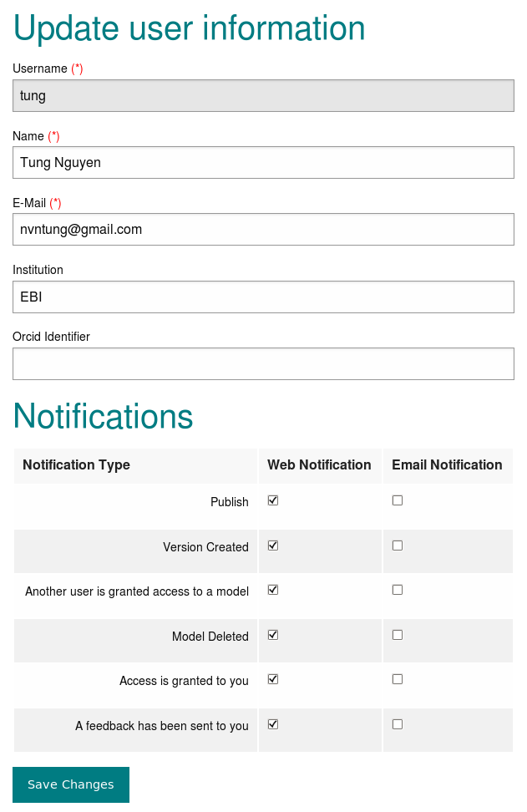Viewport: 527px width, 812px height.
Task: Enable email notification for Version Created
Action: (397, 545)
